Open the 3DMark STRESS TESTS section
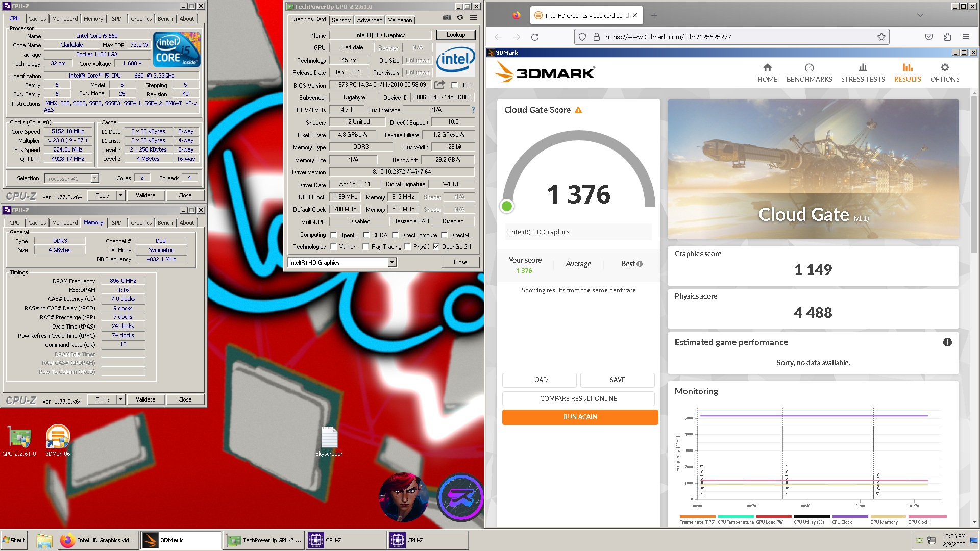980x551 pixels. [863, 73]
